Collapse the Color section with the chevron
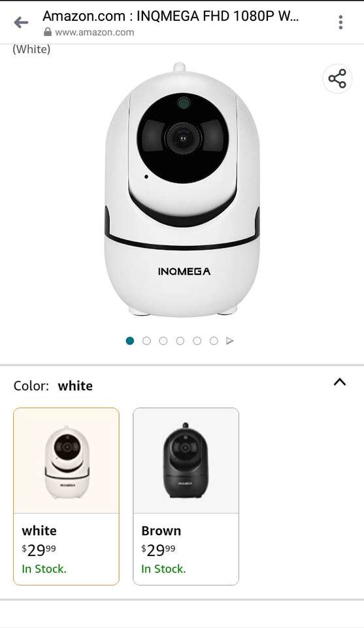364x628 pixels. [340, 382]
